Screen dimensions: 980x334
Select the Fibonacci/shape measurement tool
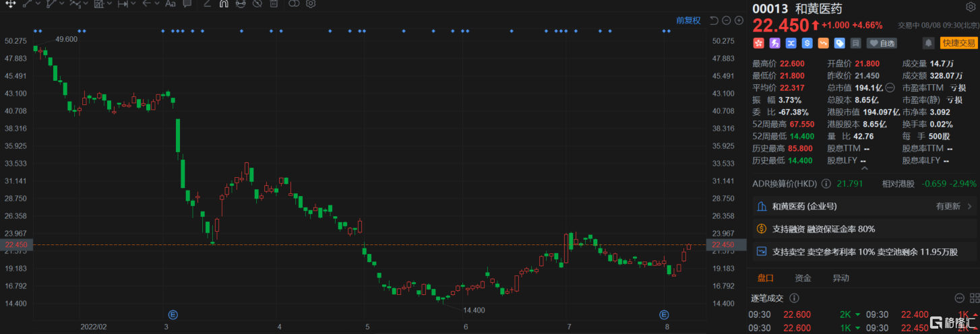pos(99,3)
